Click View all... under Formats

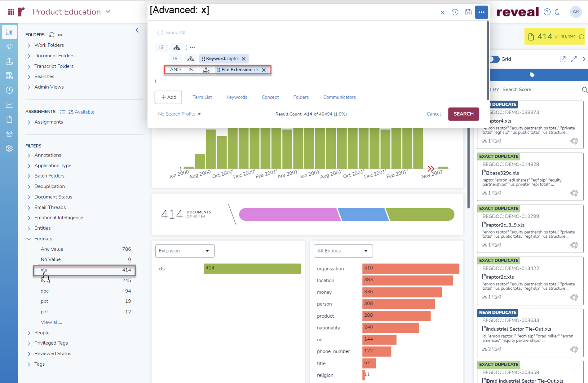pos(51,322)
